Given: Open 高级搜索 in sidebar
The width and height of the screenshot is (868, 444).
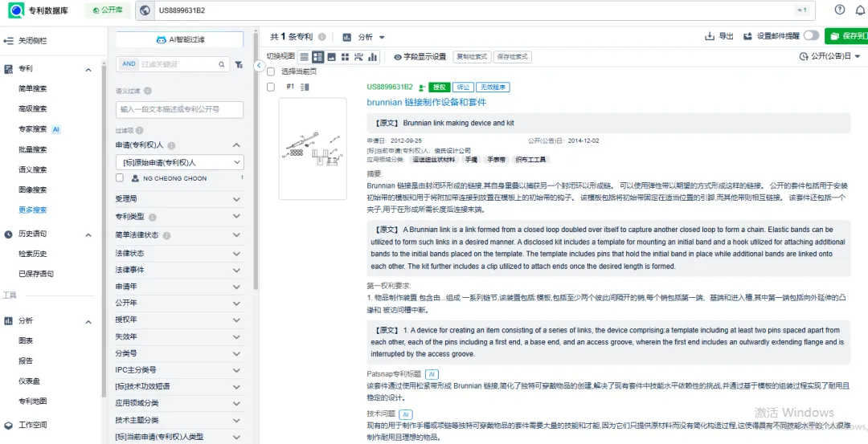Looking at the screenshot, I should coord(33,109).
